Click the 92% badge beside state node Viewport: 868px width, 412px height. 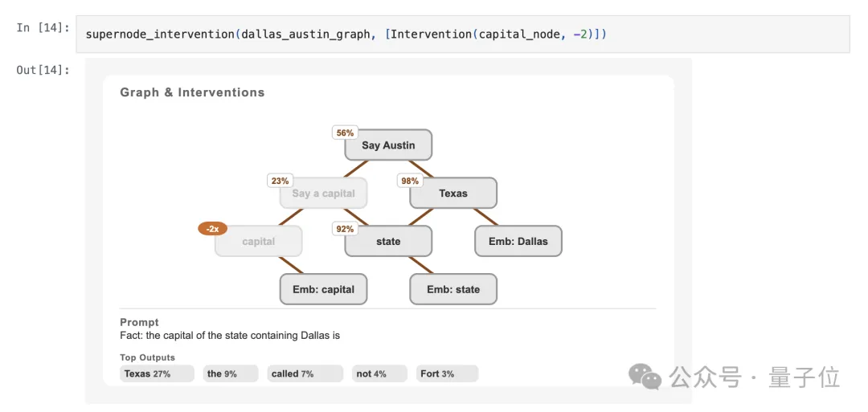pos(345,229)
